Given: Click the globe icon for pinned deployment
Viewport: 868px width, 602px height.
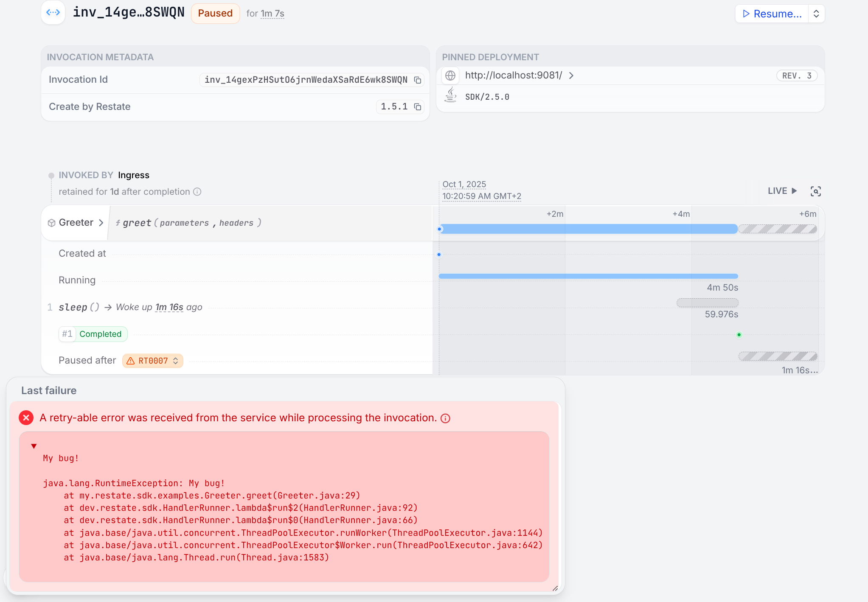Looking at the screenshot, I should [x=450, y=76].
